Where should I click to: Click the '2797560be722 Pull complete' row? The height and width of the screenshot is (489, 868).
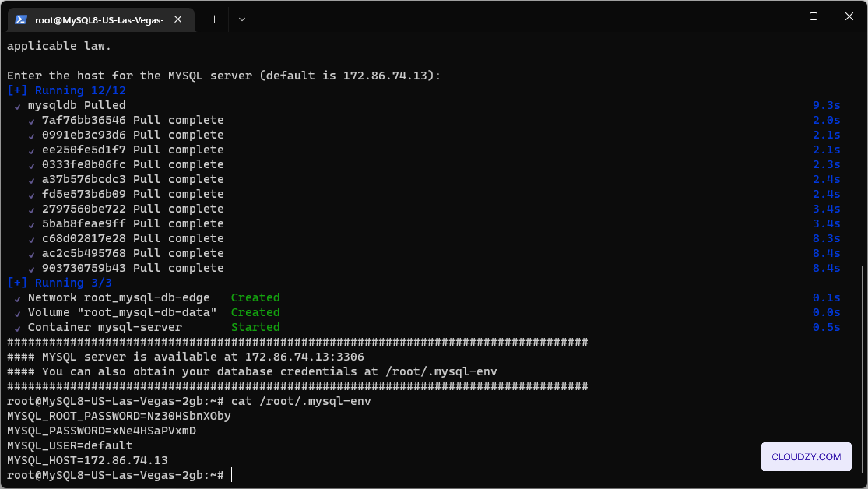point(133,209)
